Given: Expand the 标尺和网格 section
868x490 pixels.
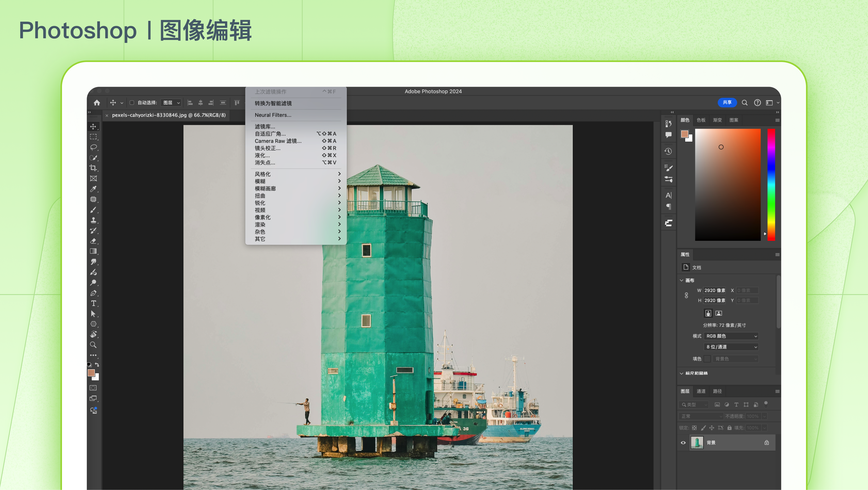Looking at the screenshot, I should point(681,374).
